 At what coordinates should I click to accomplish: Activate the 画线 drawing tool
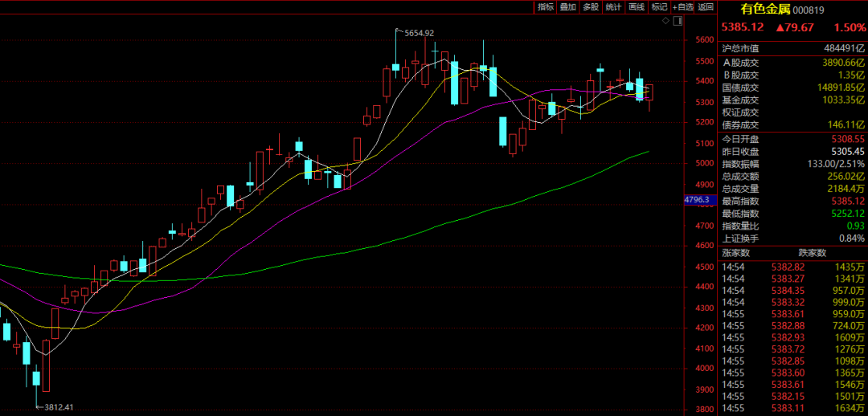tap(637, 7)
